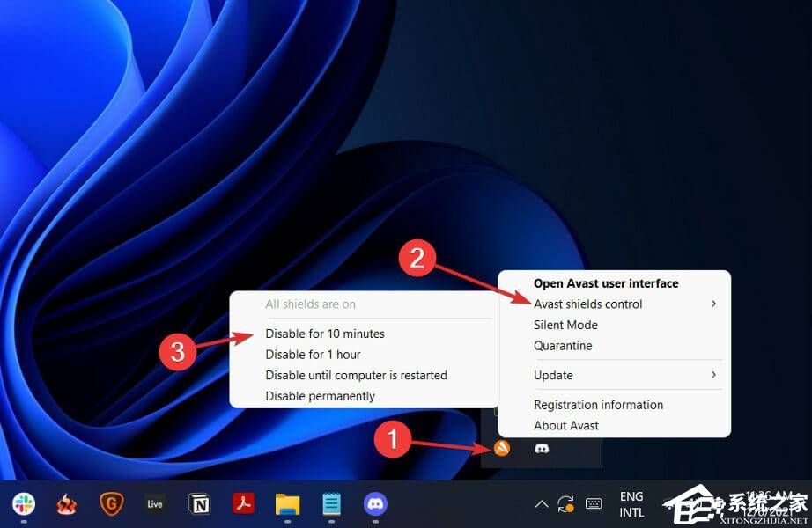This screenshot has width=812, height=528.
Task: Select Disable for 10 minutes
Action: 325,334
